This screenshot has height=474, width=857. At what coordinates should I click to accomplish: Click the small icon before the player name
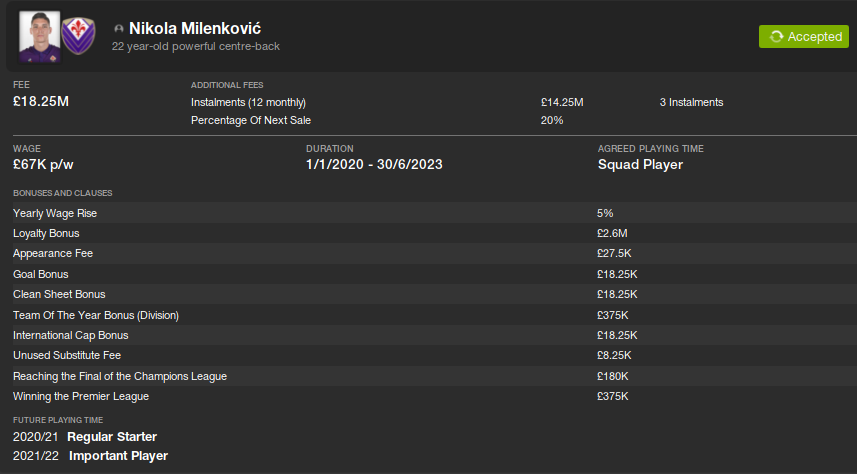click(x=119, y=29)
